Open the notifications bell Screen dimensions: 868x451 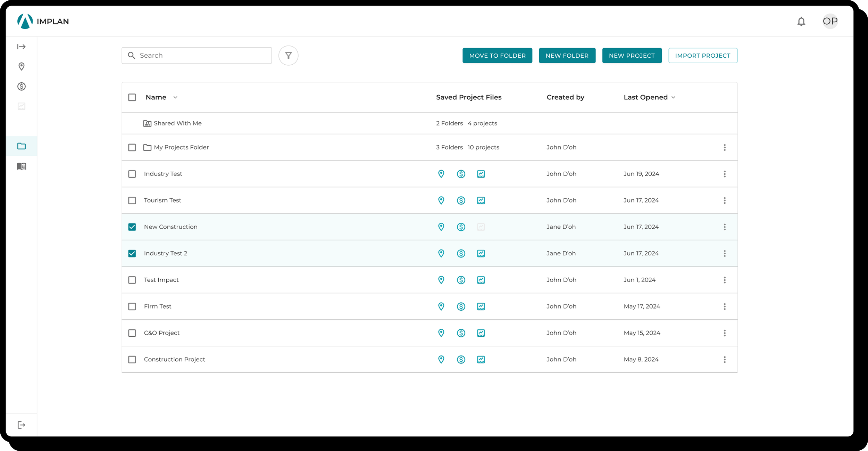point(801,22)
